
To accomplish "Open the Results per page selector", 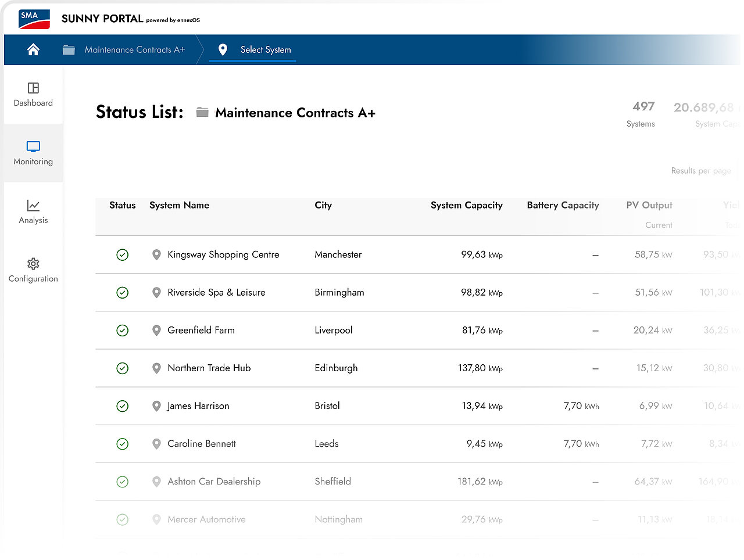I will click(701, 171).
